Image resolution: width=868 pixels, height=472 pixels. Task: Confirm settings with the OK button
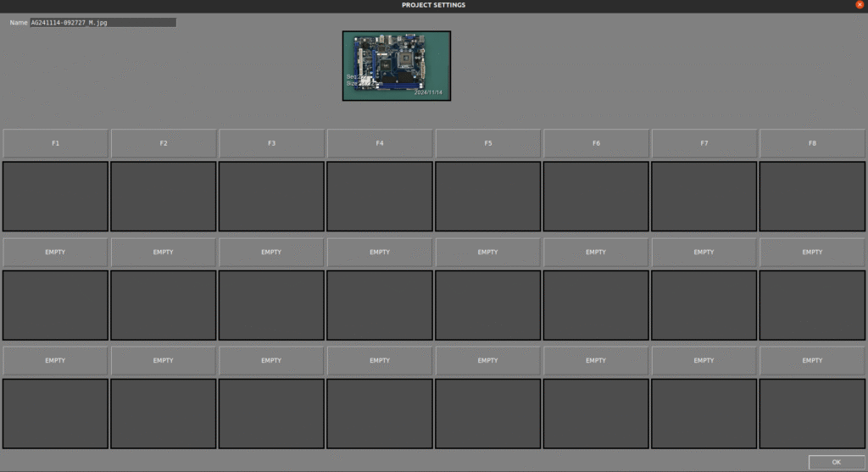tap(836, 462)
